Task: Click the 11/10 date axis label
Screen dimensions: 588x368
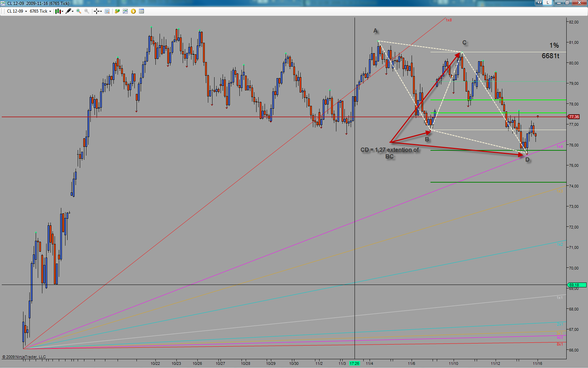Action: [x=454, y=363]
